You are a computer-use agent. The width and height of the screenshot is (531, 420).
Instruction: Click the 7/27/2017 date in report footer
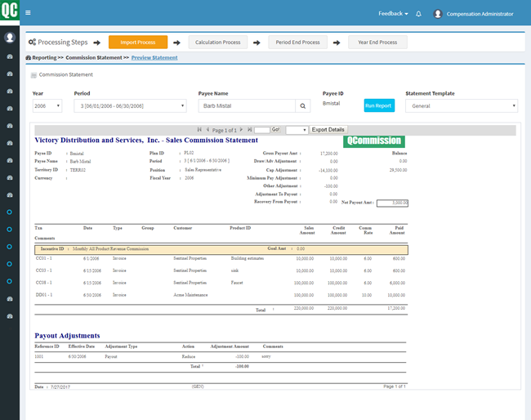tap(60, 387)
